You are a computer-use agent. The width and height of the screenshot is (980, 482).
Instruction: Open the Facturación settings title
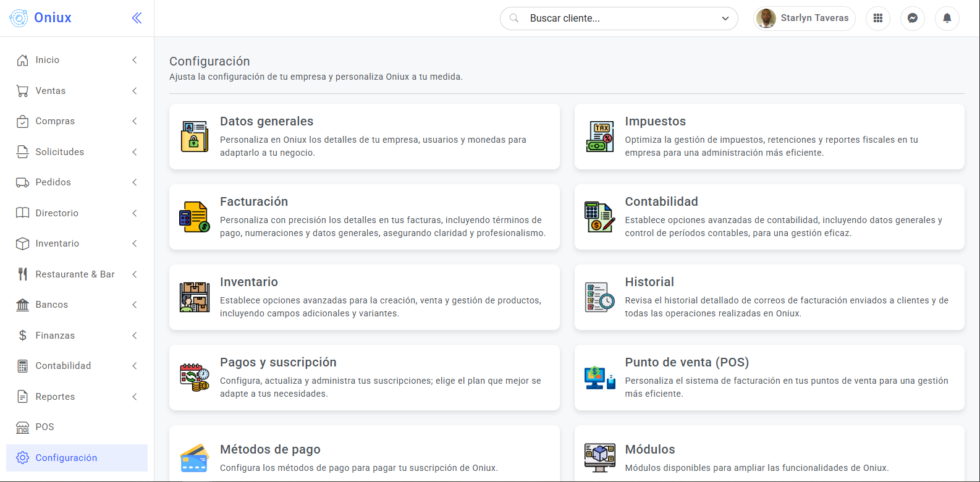(254, 202)
